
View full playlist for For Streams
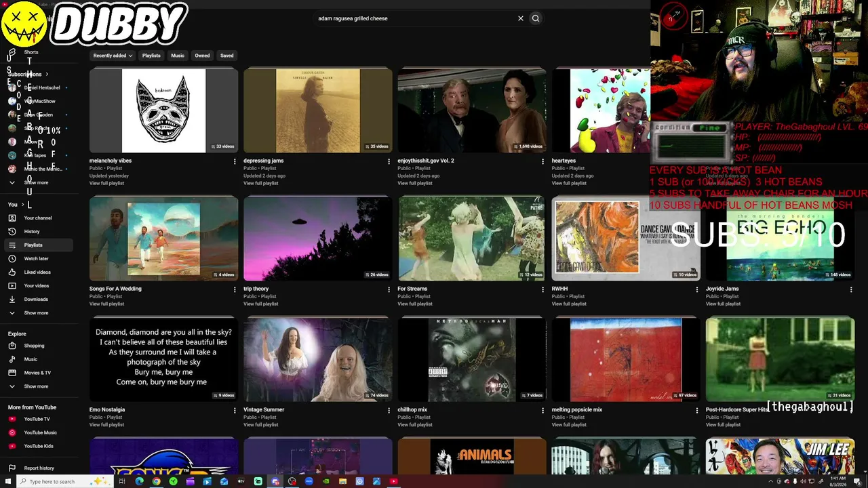click(414, 304)
